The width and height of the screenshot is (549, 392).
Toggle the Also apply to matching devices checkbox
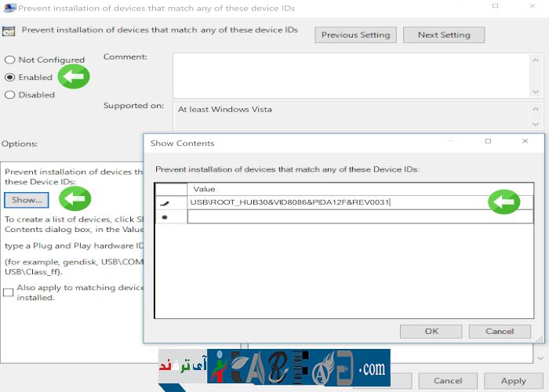pos(9,292)
